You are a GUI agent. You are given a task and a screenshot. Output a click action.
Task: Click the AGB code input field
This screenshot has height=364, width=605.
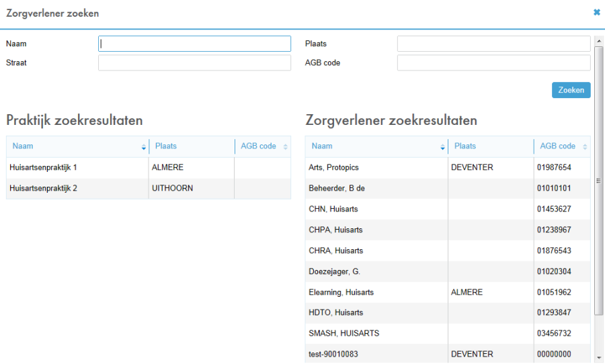click(493, 63)
